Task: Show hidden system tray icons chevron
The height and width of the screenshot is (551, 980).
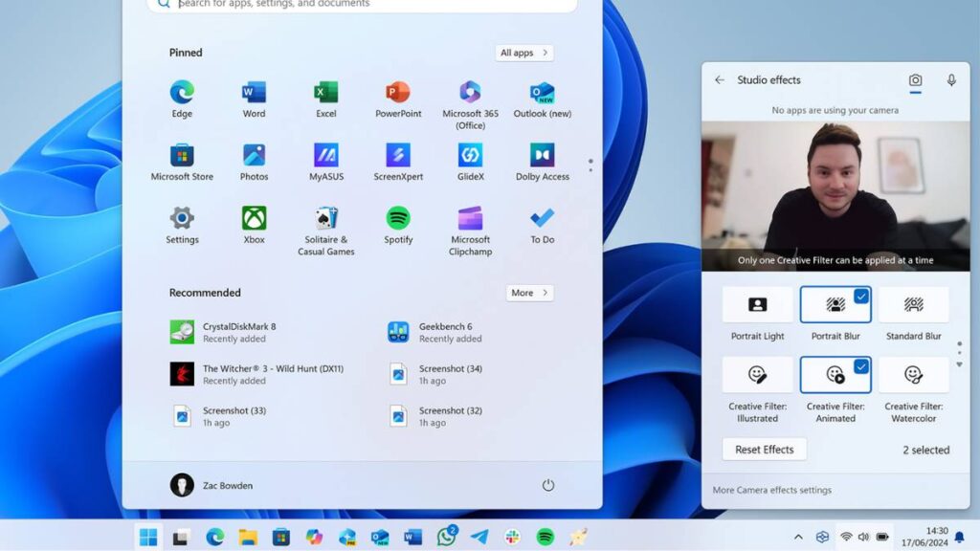Action: (x=798, y=537)
